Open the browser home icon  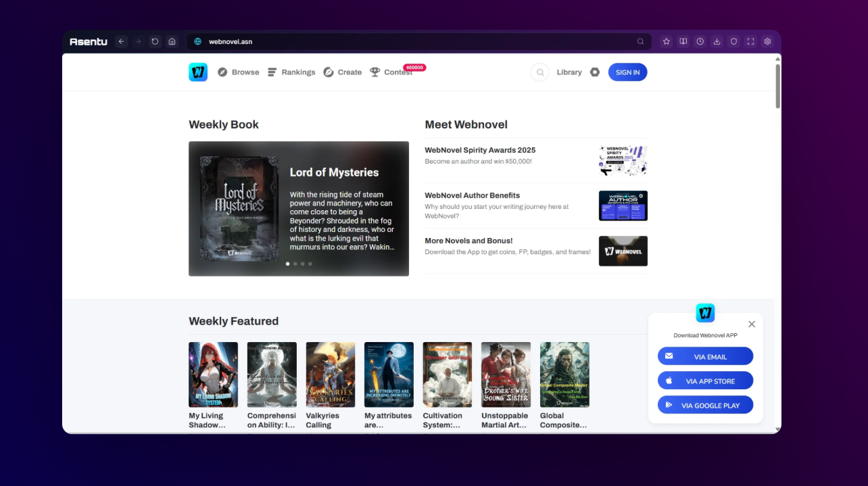pyautogui.click(x=172, y=41)
